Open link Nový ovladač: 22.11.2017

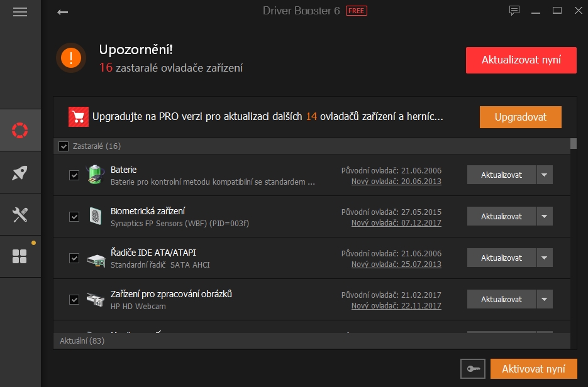(396, 306)
